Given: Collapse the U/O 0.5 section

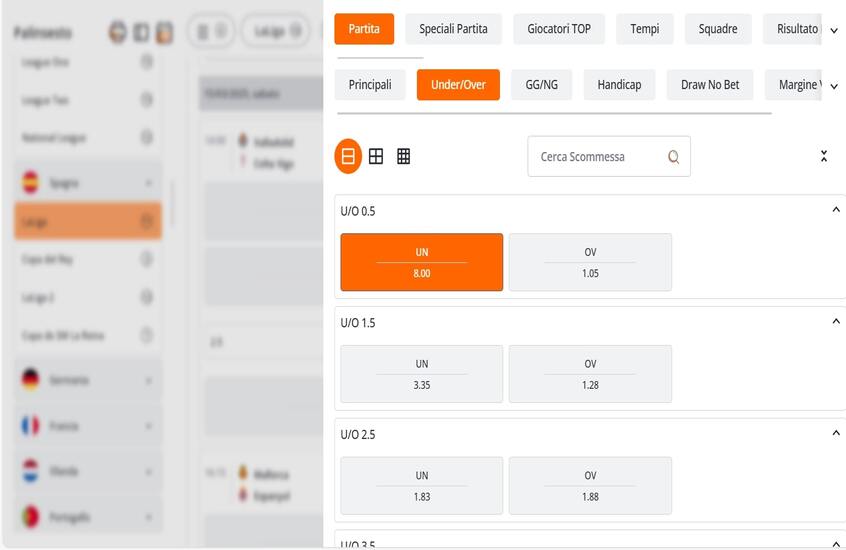Looking at the screenshot, I should (x=835, y=210).
